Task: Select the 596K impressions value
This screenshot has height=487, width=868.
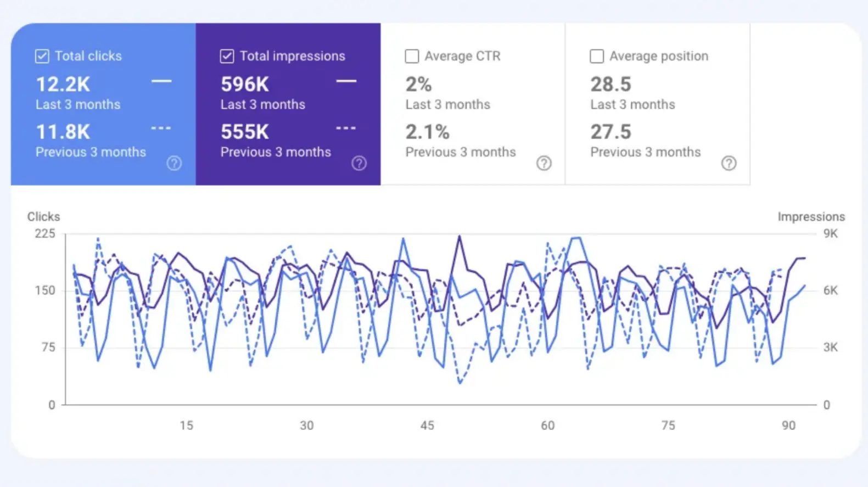Action: [x=245, y=85]
